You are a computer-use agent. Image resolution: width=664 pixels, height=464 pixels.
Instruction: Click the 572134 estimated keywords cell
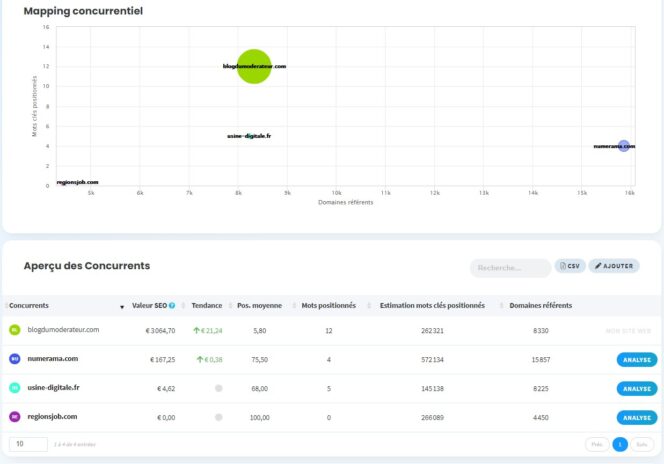(432, 360)
